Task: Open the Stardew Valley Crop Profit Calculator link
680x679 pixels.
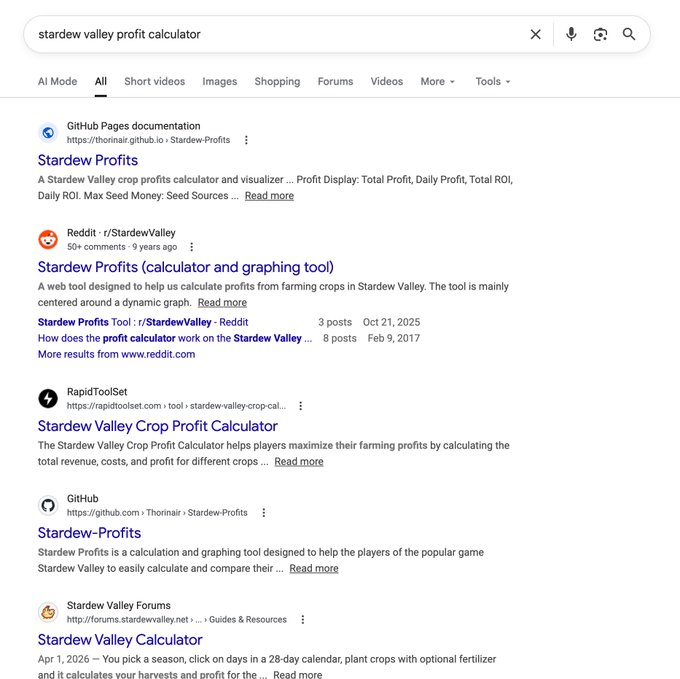Action: click(157, 426)
